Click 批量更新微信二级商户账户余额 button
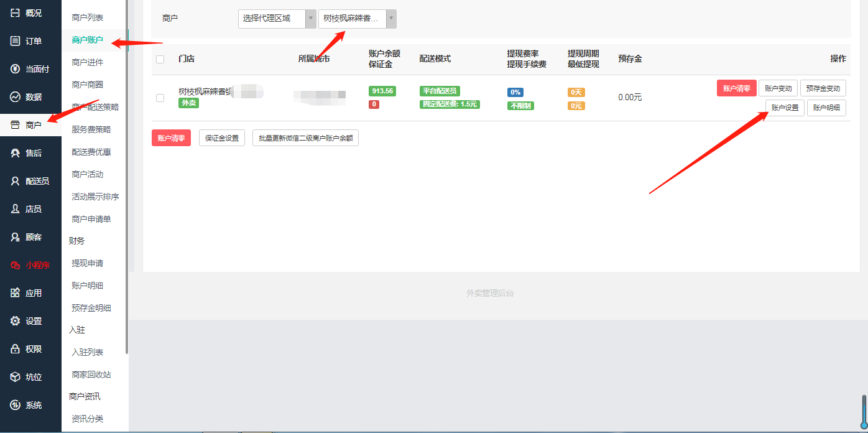Viewport: 868px width, 433px height. coord(305,138)
